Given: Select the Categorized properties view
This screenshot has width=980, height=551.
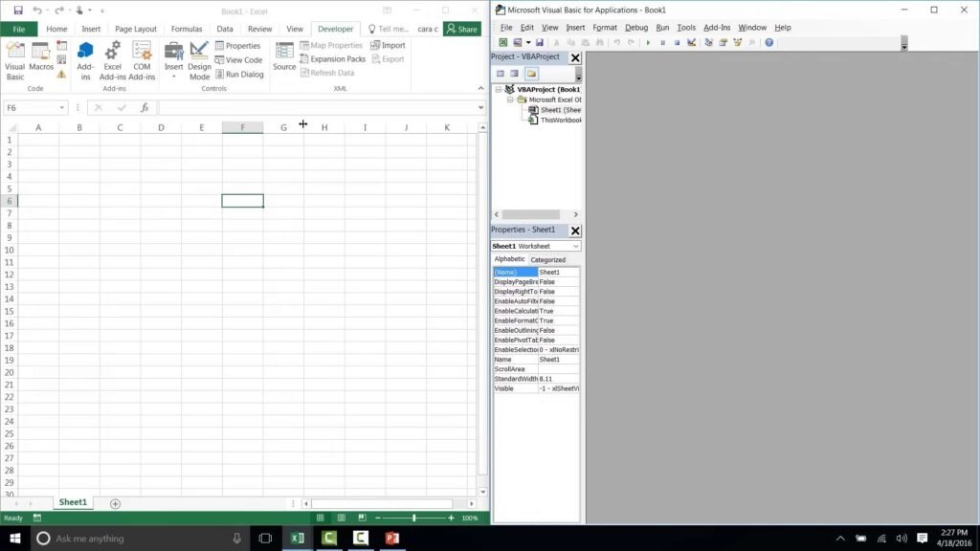Looking at the screenshot, I should coord(548,259).
